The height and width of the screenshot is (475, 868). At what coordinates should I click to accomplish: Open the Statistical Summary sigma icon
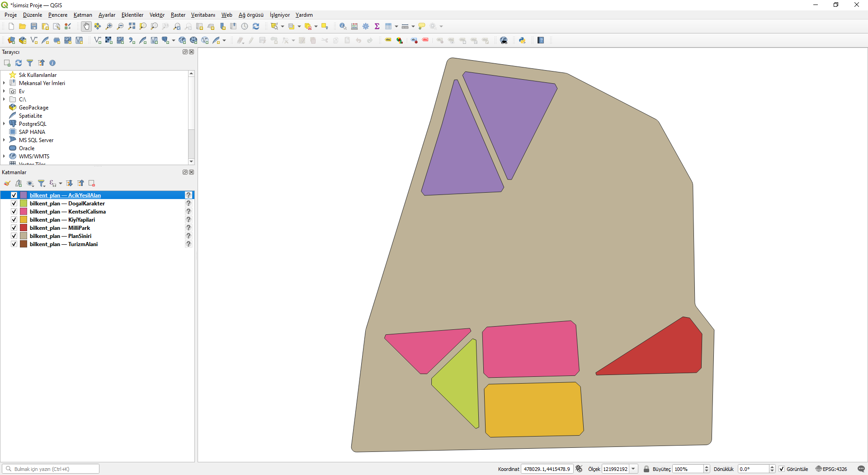[377, 26]
